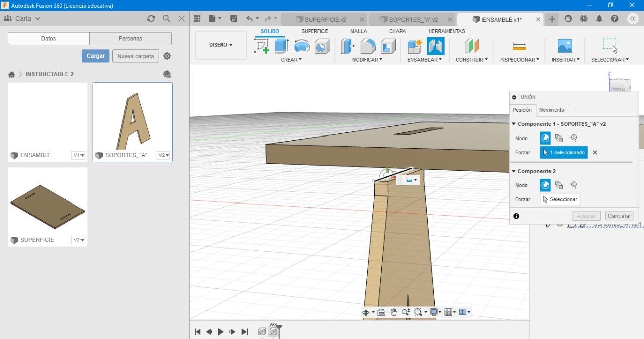Open the SUPERFICIE file thumbnail
This screenshot has width=644, height=339.
click(47, 201)
